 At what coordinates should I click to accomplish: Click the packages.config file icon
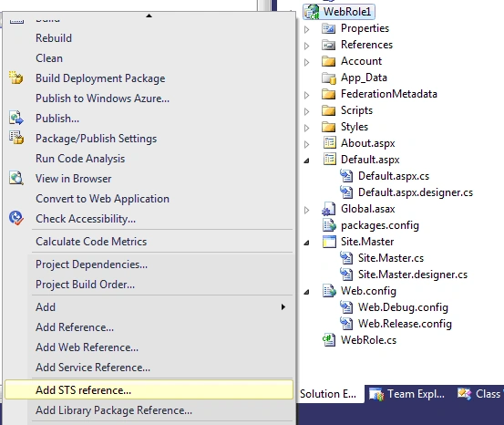pos(329,225)
